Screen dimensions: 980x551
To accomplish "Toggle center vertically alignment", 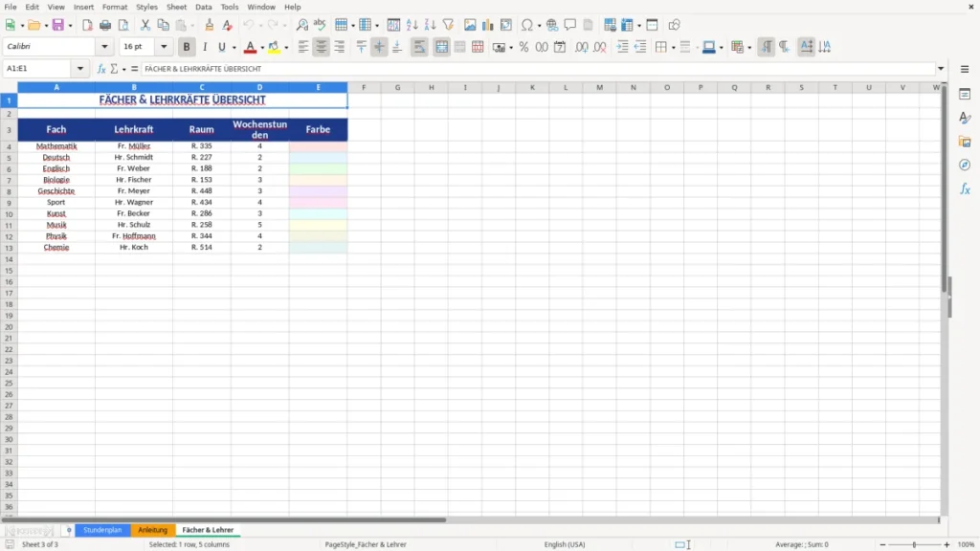I will (379, 47).
